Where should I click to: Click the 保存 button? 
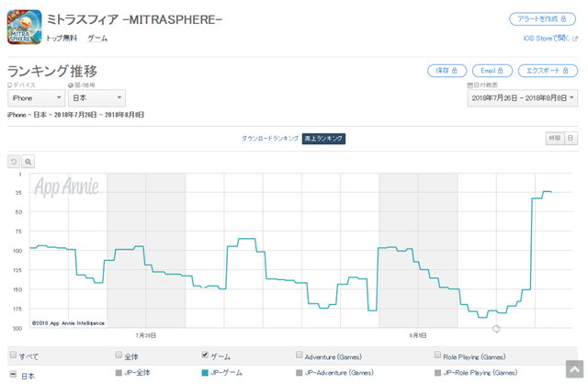pos(447,71)
